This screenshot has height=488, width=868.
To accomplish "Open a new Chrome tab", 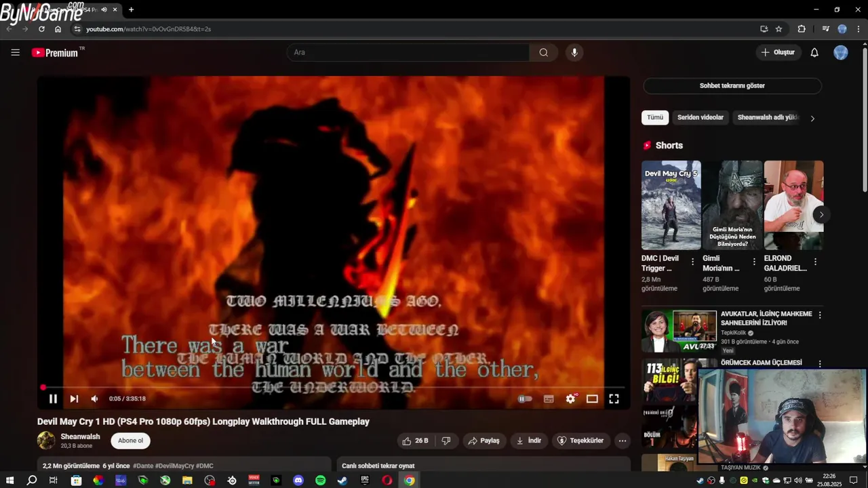I will [x=131, y=9].
